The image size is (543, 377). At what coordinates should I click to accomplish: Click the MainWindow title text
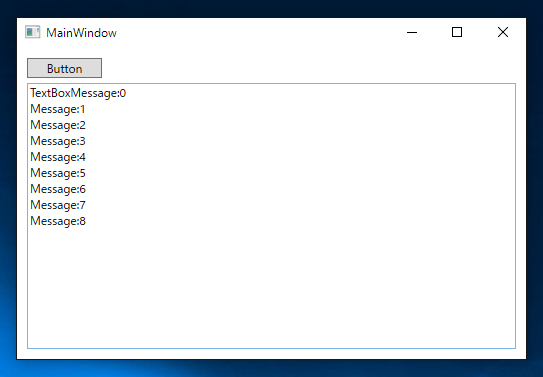click(x=81, y=33)
